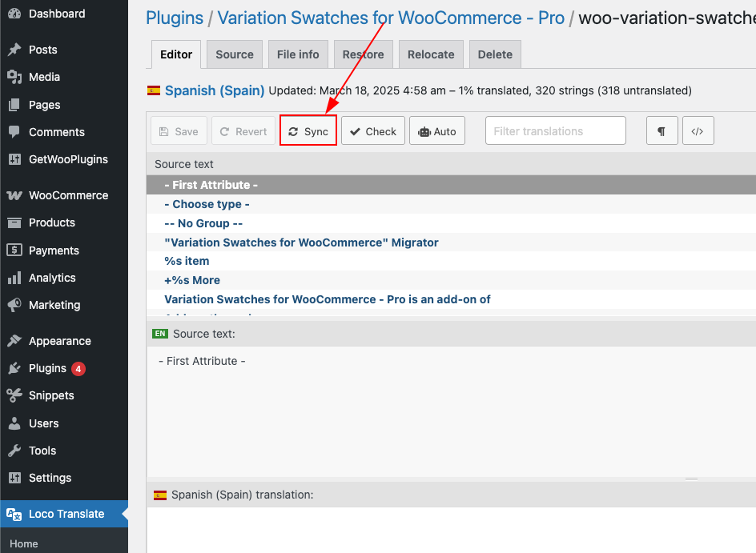
Task: Click the Spanish translation text area
Action: (x=452, y=530)
